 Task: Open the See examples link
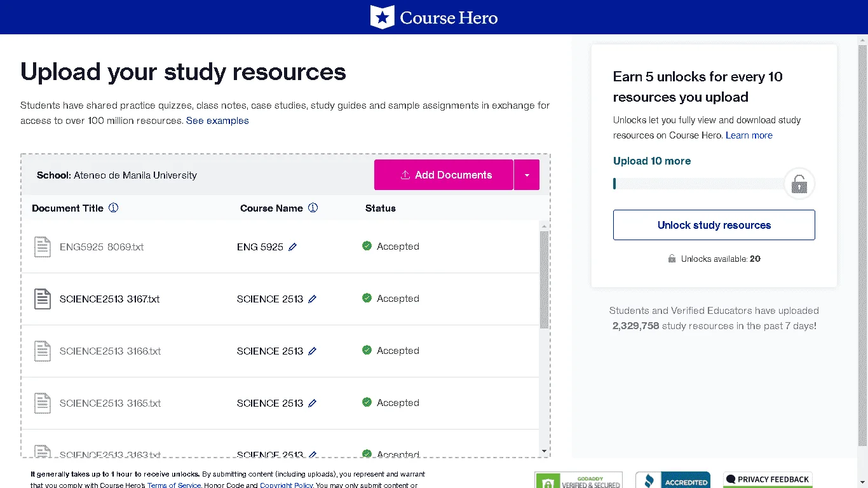pos(217,121)
